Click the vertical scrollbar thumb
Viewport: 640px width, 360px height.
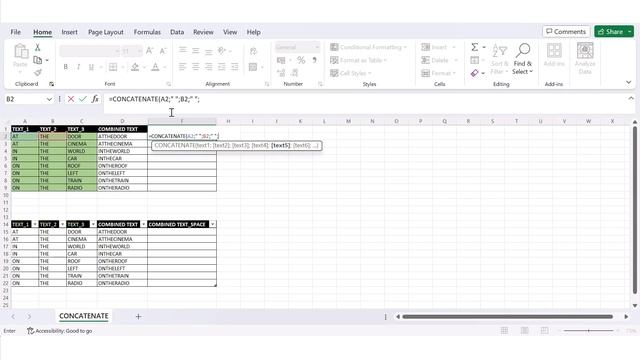635,210
